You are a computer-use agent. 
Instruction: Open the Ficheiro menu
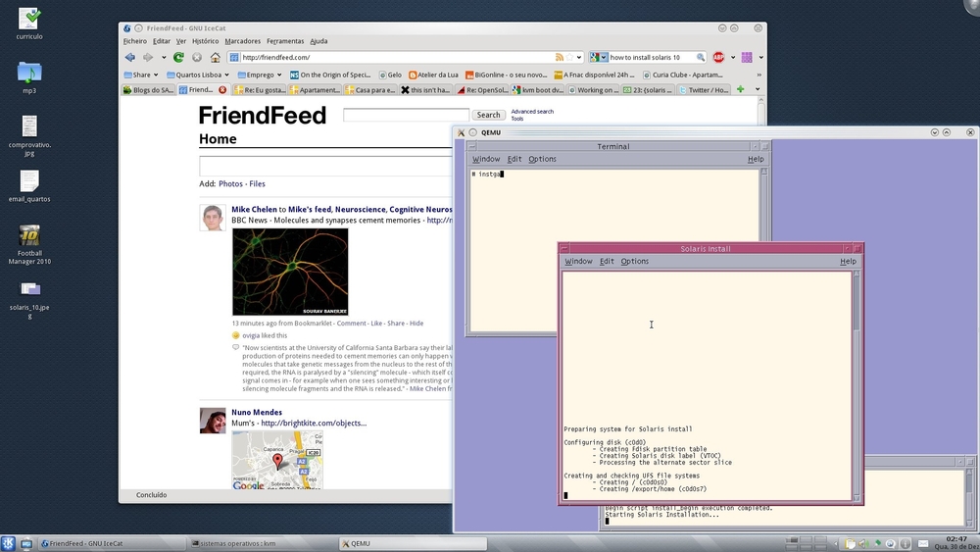coord(134,41)
